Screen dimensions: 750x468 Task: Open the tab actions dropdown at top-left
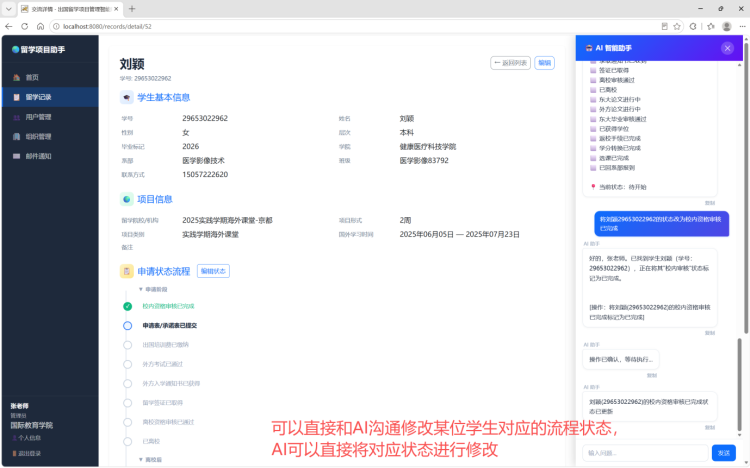coord(9,9)
